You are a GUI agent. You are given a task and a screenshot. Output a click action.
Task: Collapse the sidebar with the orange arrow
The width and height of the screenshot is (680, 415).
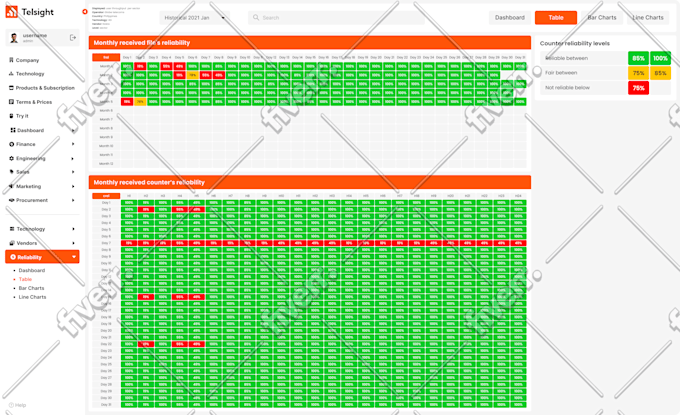[x=85, y=12]
